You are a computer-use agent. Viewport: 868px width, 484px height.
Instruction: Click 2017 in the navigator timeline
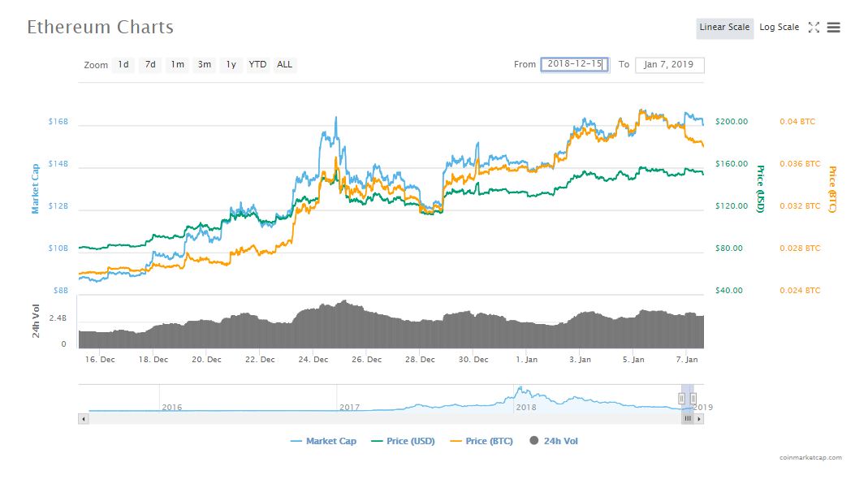coord(349,408)
